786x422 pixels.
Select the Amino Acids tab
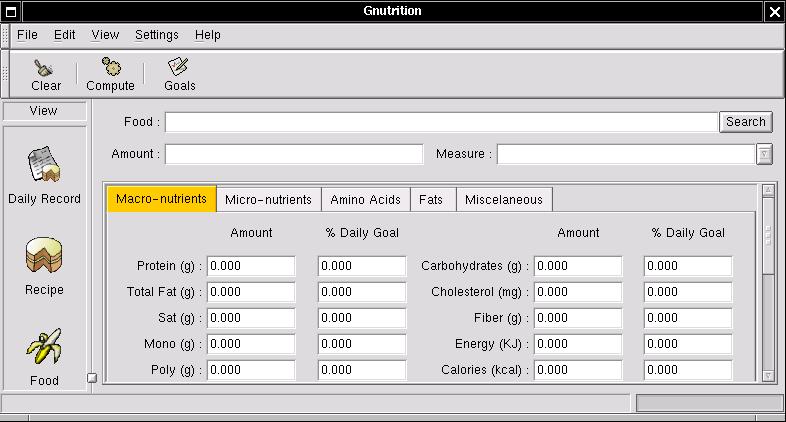click(365, 199)
